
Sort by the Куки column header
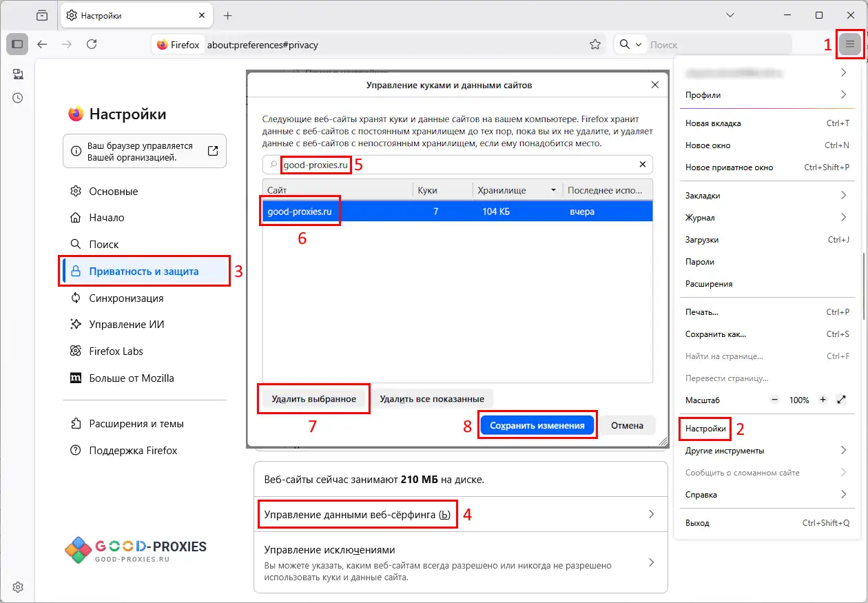click(x=442, y=190)
